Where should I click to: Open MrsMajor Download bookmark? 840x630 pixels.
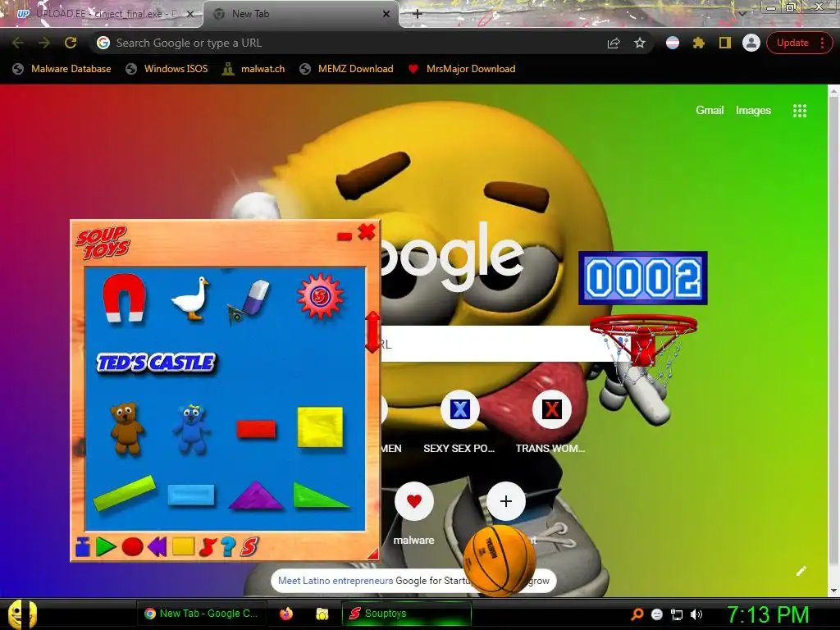(462, 69)
